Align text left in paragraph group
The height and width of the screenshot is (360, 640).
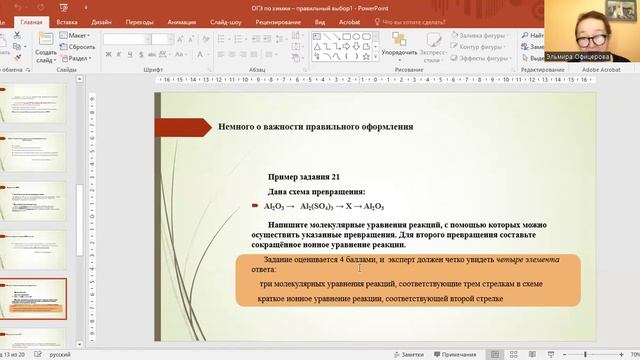221,54
